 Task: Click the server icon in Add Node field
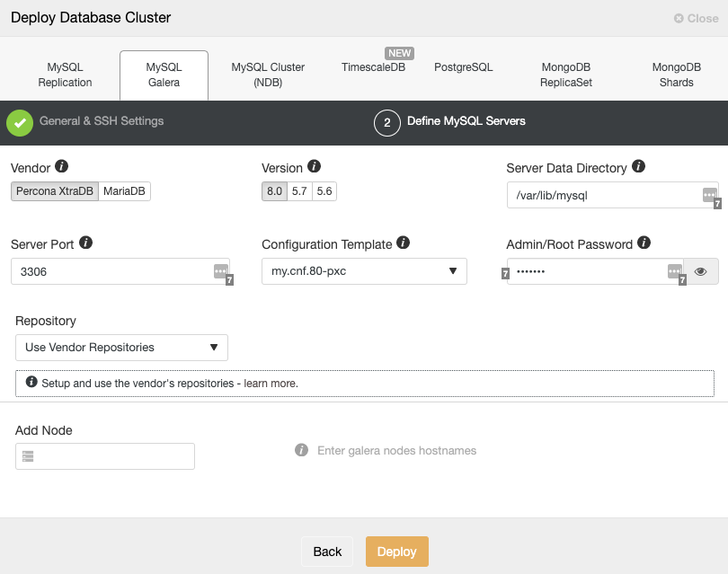point(28,456)
